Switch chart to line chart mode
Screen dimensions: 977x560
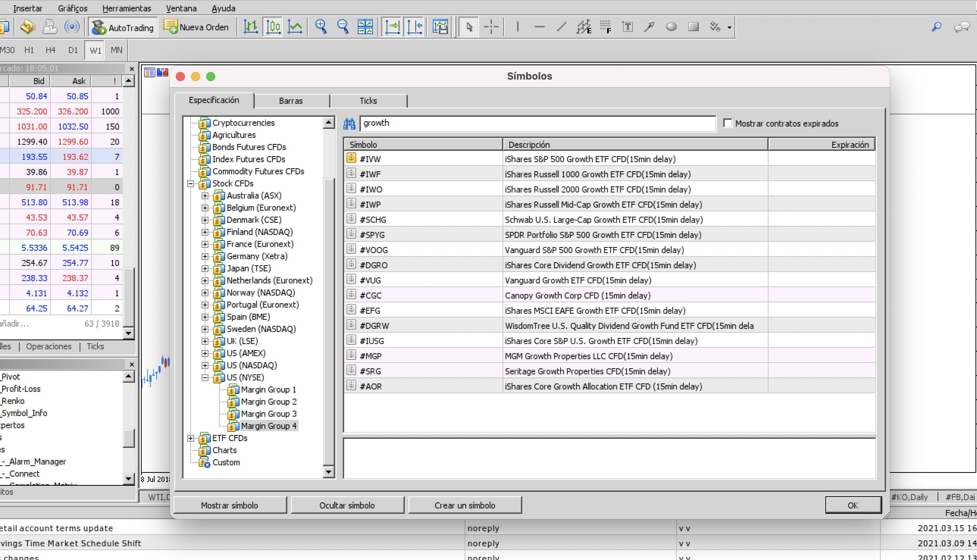295,27
